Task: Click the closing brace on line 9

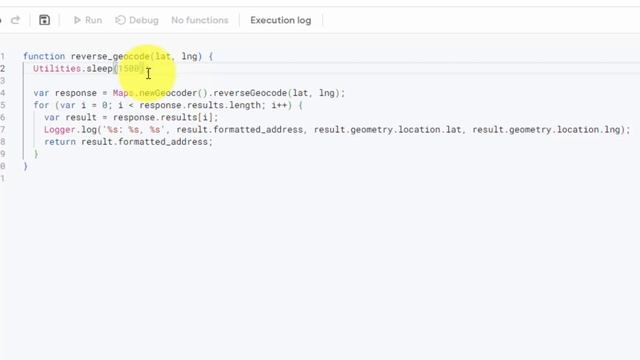Action: click(x=36, y=154)
